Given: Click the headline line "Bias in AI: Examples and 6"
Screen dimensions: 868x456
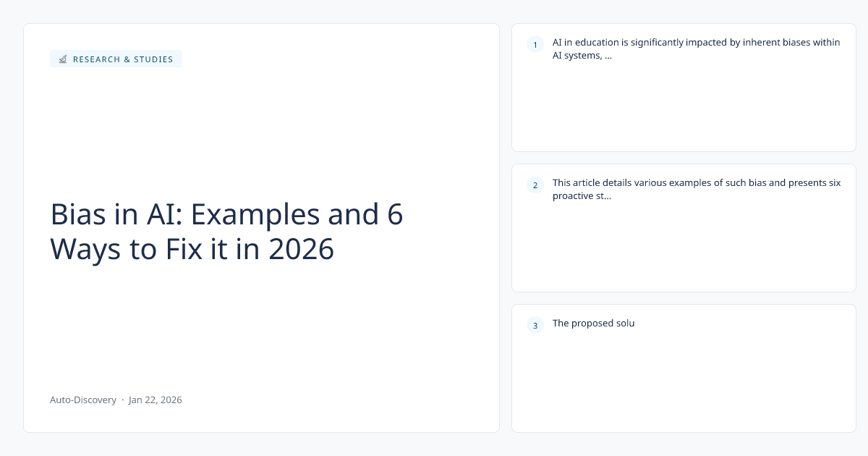Looking at the screenshot, I should pos(226,214).
